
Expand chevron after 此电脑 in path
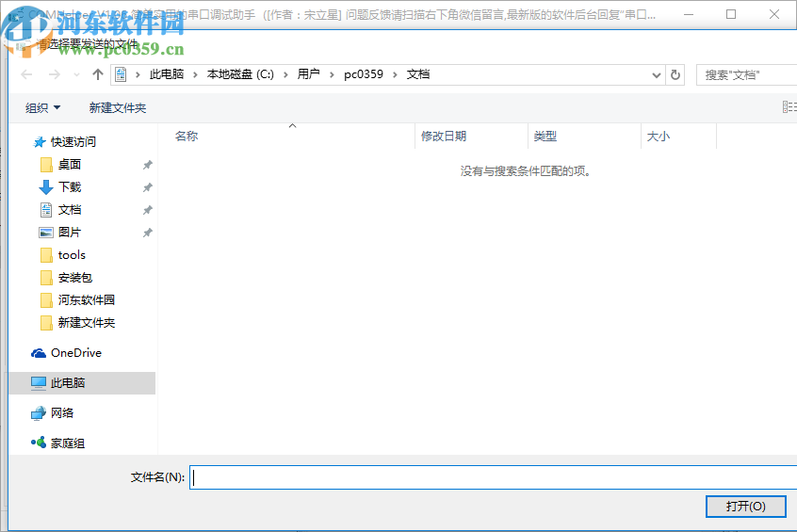(195, 75)
